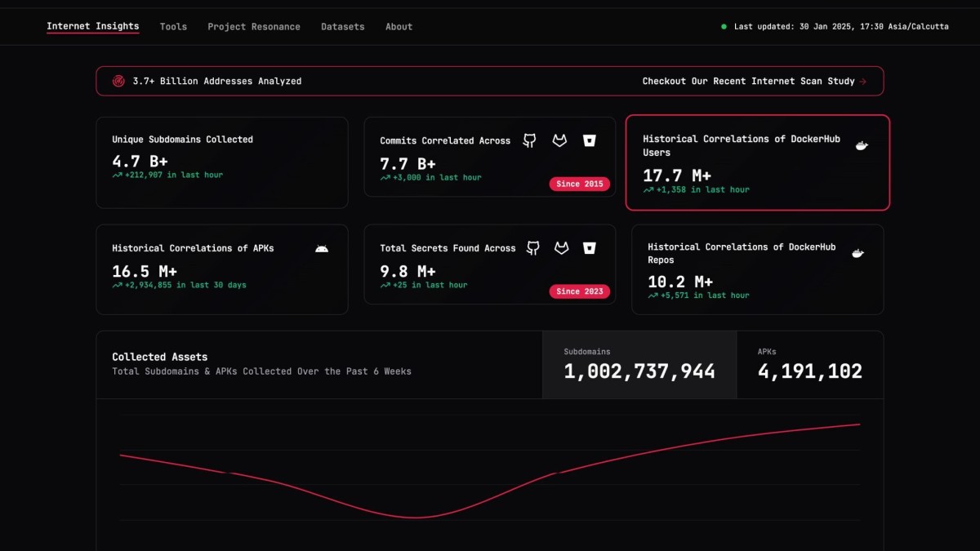Viewport: 980px width, 551px height.
Task: Click the Android icon in the APKs card
Action: coord(322,248)
